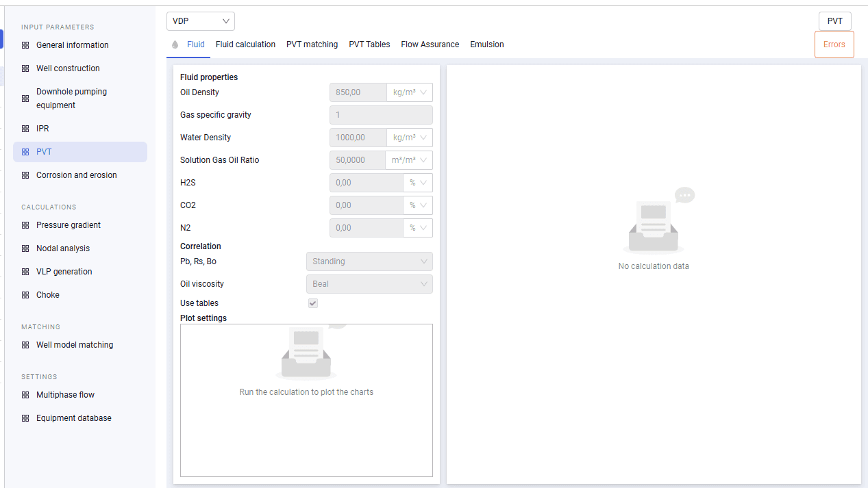Go to Flow Assurance tab
Image resolution: width=868 pixels, height=488 pixels.
click(x=430, y=44)
